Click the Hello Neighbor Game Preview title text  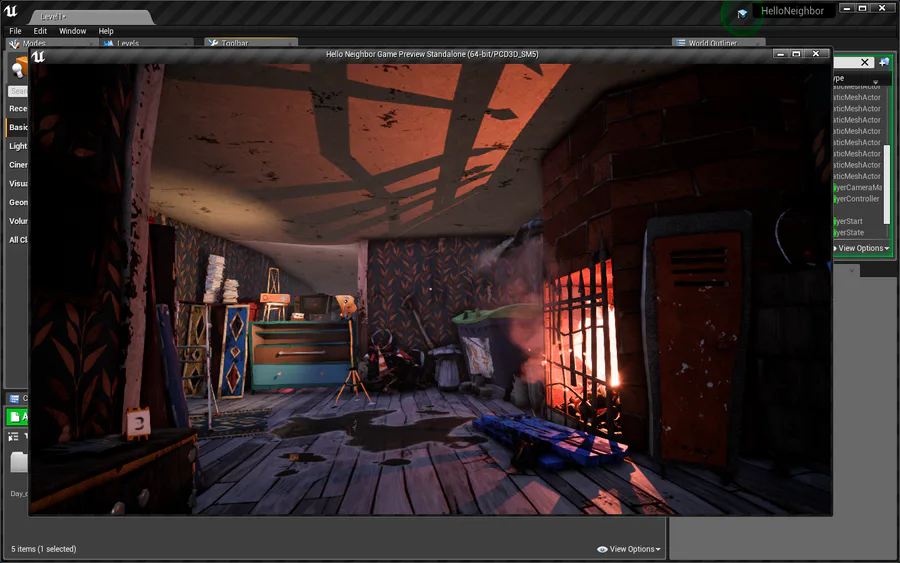pyautogui.click(x=432, y=54)
